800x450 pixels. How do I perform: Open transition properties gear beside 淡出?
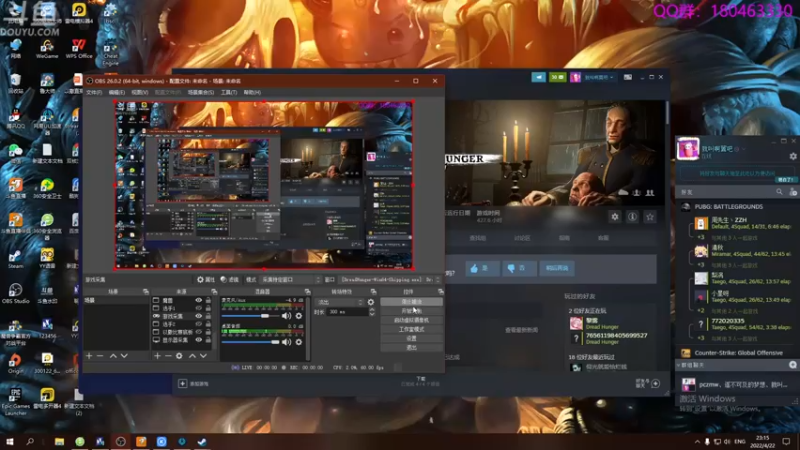point(371,302)
